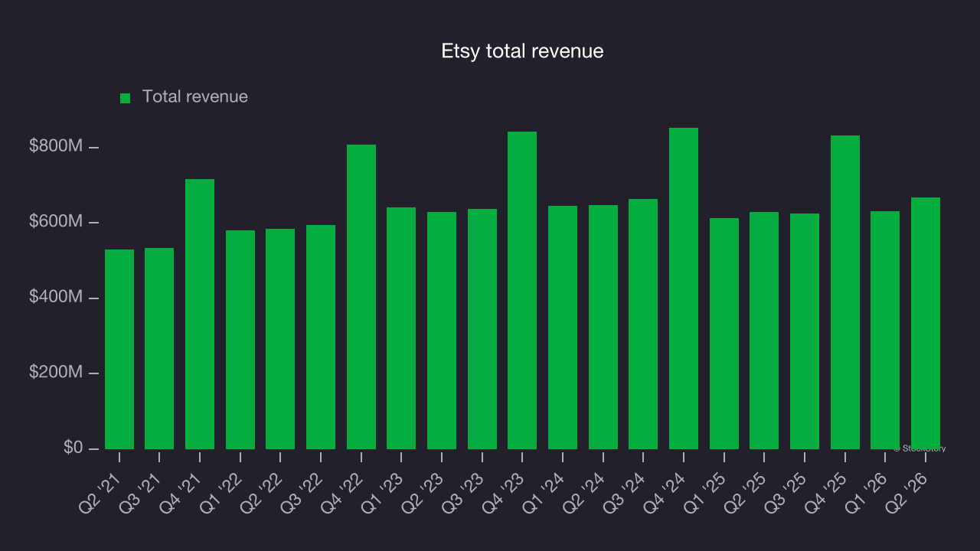Viewport: 980px width, 551px height.
Task: Click the $600M y-axis label
Action: 56,221
